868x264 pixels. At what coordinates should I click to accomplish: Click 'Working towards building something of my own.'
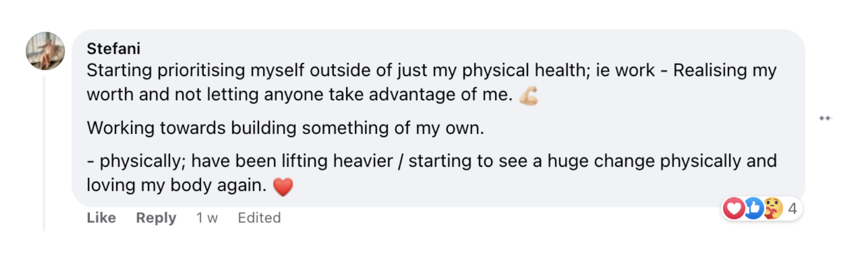[285, 128]
